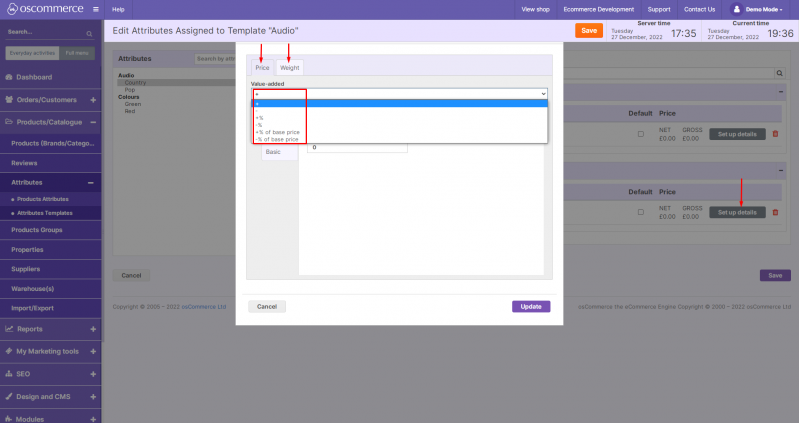This screenshot has width=799, height=423.
Task: Click the search magnifier icon in the right panel
Action: [779, 73]
